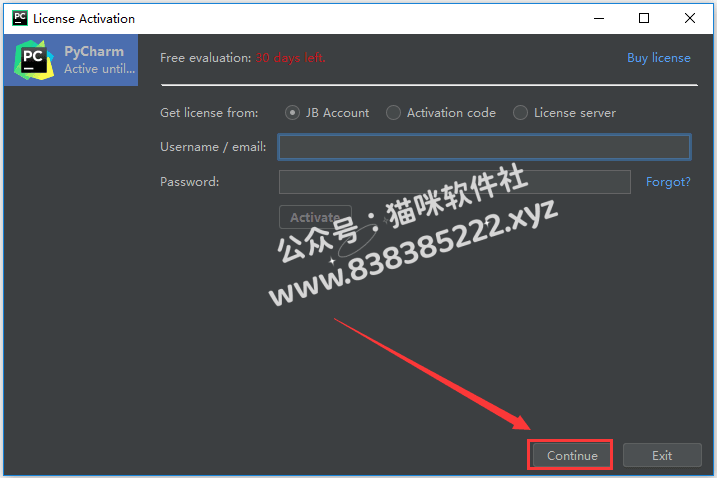Click the Forgot? password link
Viewport: 717px width, 478px height.
pos(668,182)
